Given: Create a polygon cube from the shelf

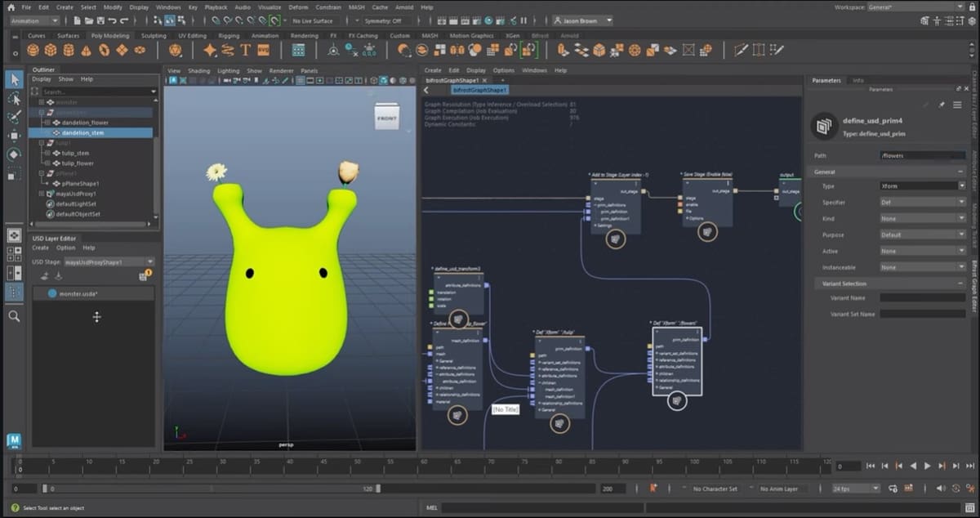Looking at the screenshot, I should 51,50.
